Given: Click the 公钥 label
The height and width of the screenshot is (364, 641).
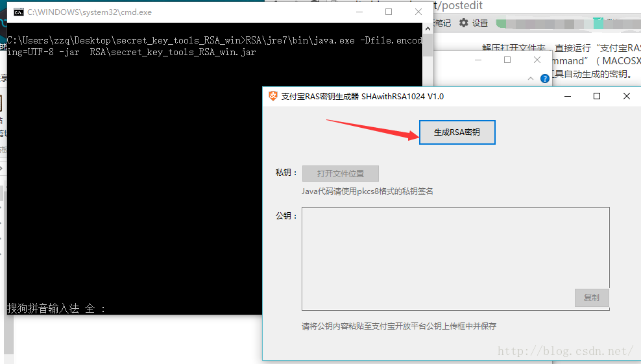Looking at the screenshot, I should click(286, 216).
